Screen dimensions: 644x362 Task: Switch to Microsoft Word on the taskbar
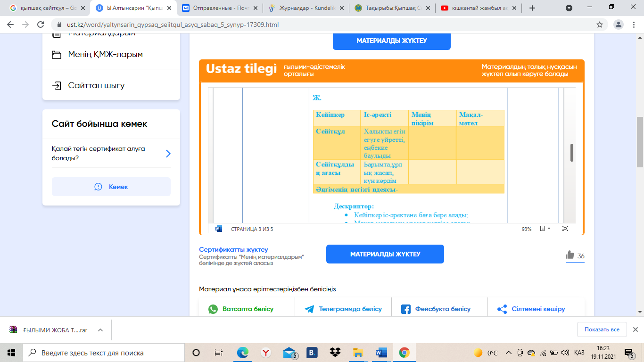pos(381,353)
